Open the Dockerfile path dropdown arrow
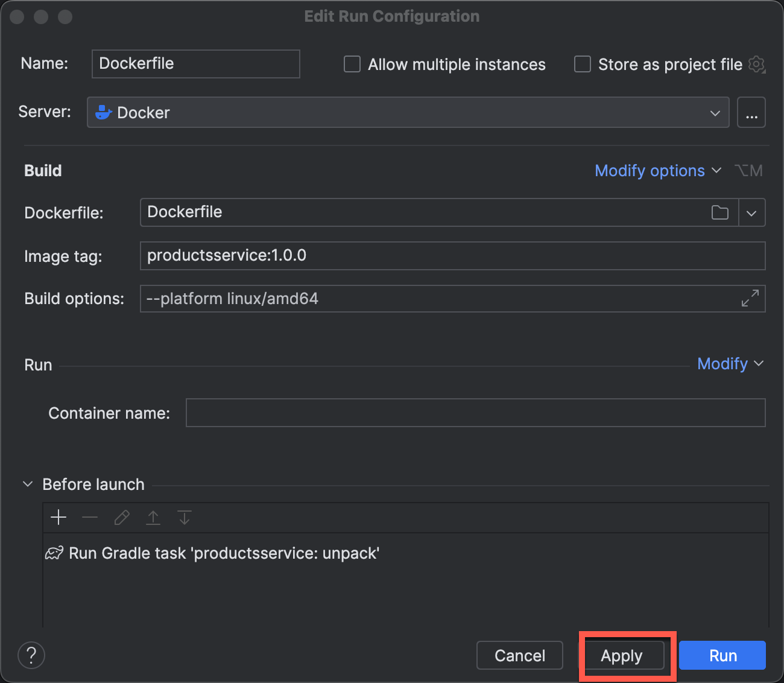 (x=751, y=213)
